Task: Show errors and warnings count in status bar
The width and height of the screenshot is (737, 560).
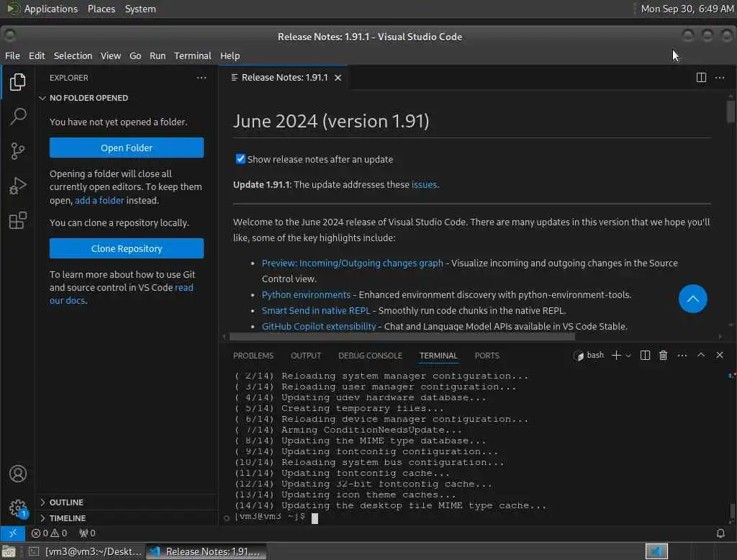Action: tap(50, 533)
